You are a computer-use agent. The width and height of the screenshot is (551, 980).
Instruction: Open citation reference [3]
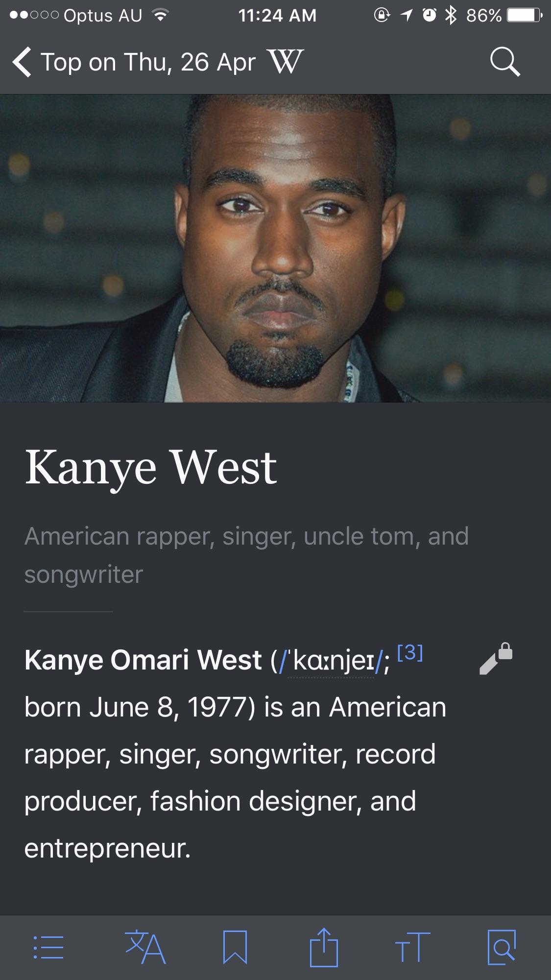click(410, 652)
